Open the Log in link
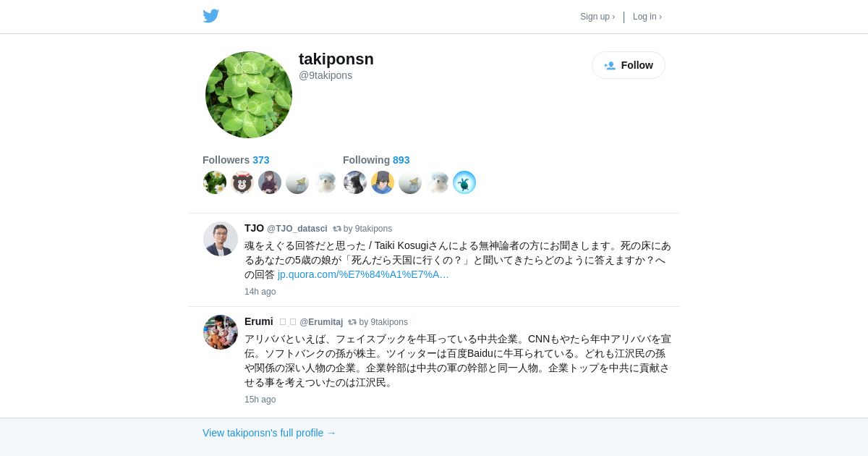Viewport: 868px width, 456px height. click(x=647, y=17)
